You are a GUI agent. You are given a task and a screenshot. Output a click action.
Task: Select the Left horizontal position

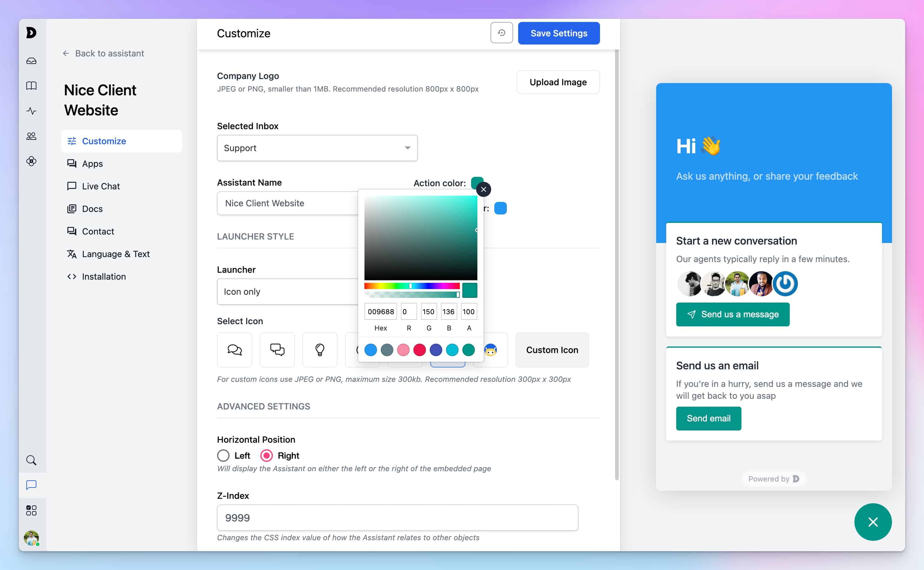223,455
